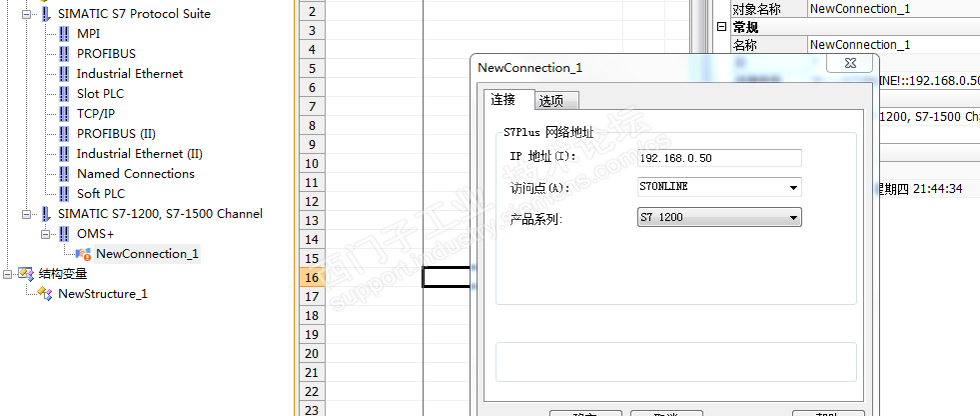Viewport: 980px width, 416px height.
Task: Click row header 10 in the grid
Action: tap(312, 164)
